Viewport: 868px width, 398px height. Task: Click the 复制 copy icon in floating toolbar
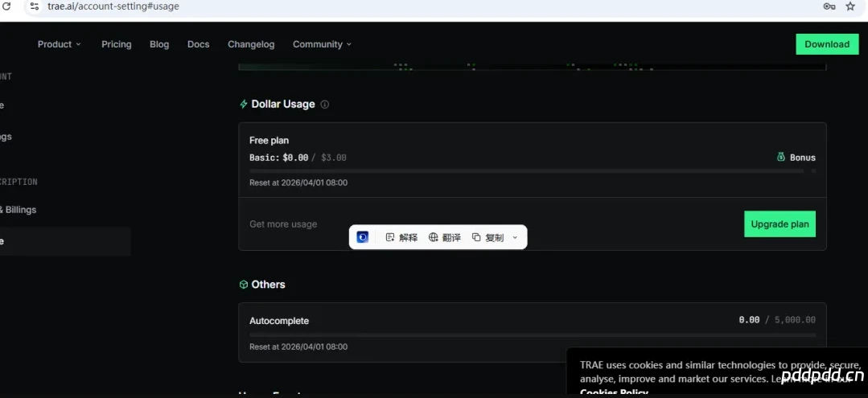click(476, 237)
